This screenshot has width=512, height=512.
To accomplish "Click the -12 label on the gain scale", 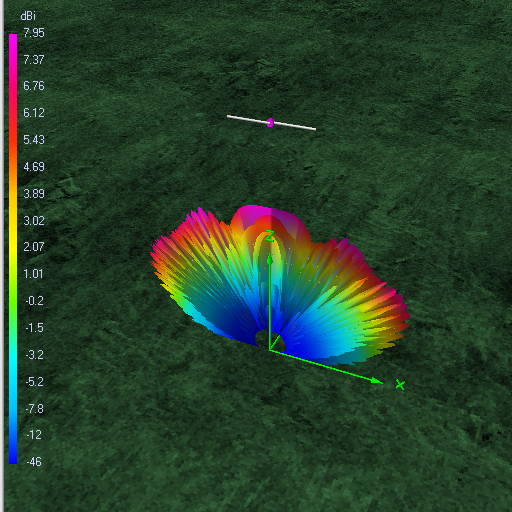I will tap(34, 435).
